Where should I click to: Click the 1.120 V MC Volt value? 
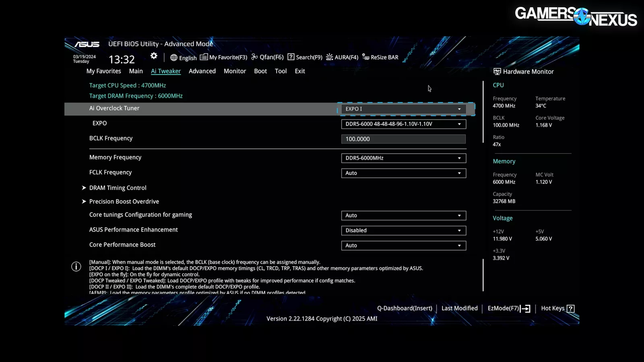[x=543, y=182]
